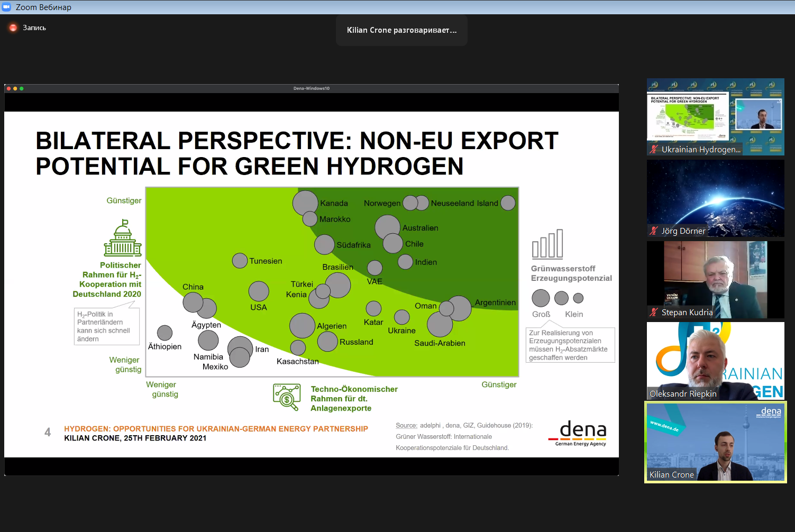Click the red recording indicator icon
The width and height of the screenshot is (795, 532).
tap(13, 27)
